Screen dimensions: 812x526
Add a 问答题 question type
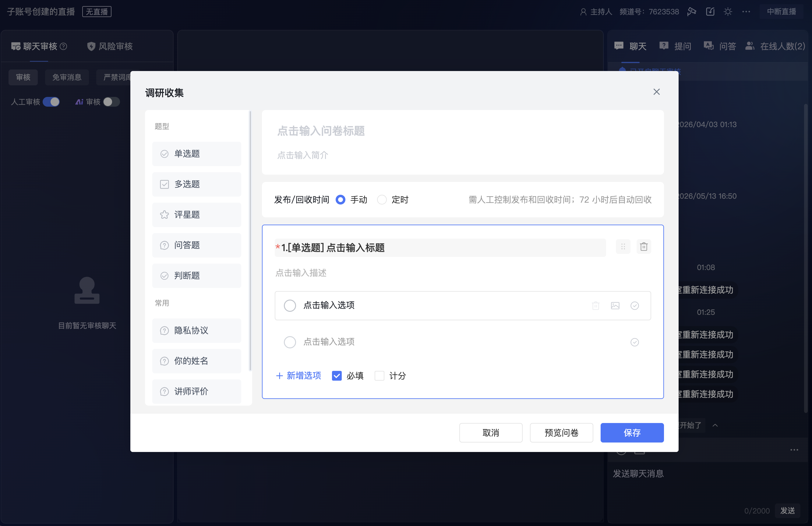[196, 245]
